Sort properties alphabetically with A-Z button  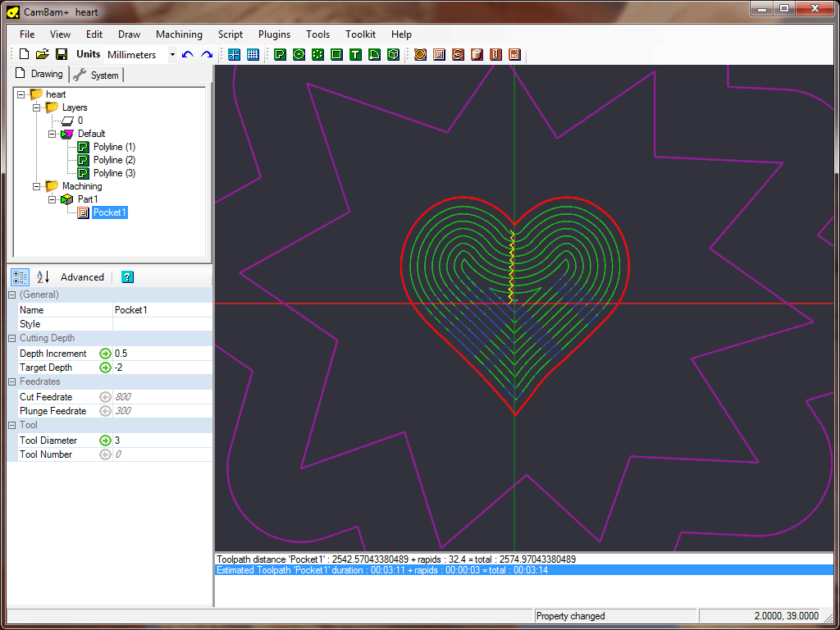tap(43, 277)
